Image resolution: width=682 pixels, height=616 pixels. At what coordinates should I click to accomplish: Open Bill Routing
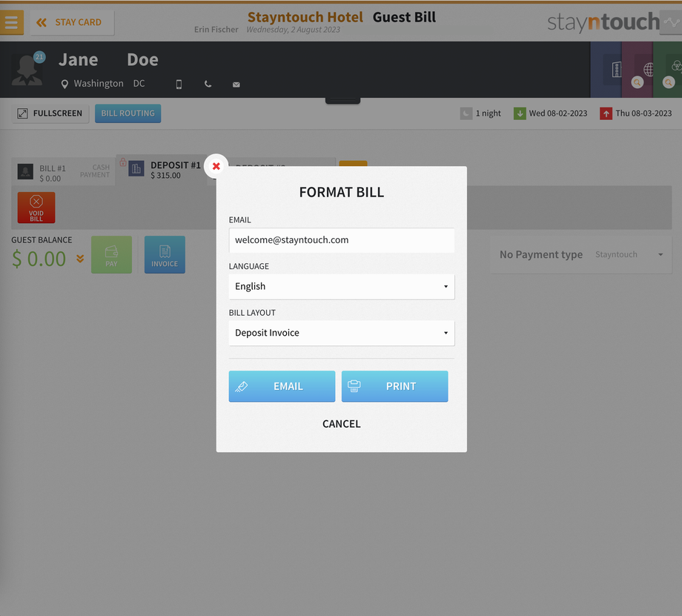click(128, 113)
